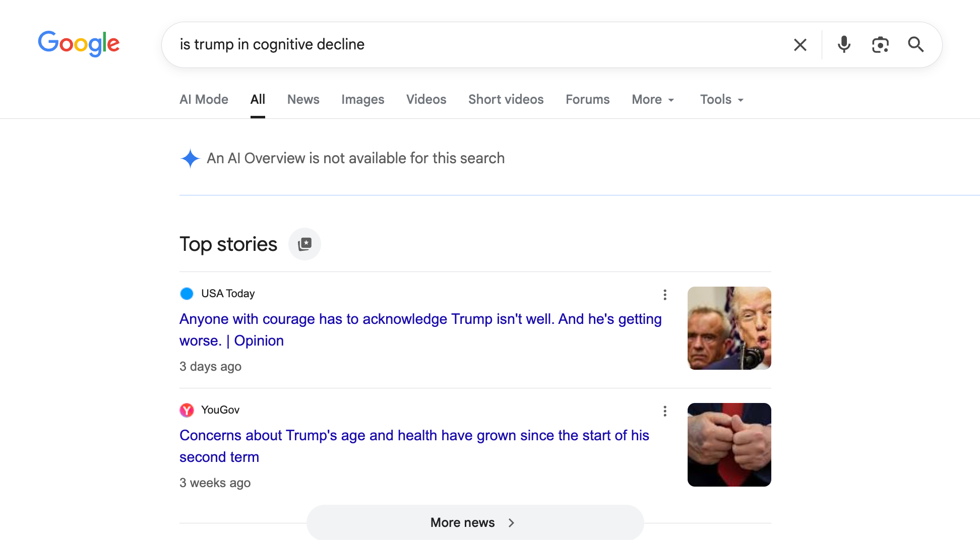This screenshot has height=540, width=980.
Task: Expand the More search filters dropdown
Action: (x=653, y=100)
